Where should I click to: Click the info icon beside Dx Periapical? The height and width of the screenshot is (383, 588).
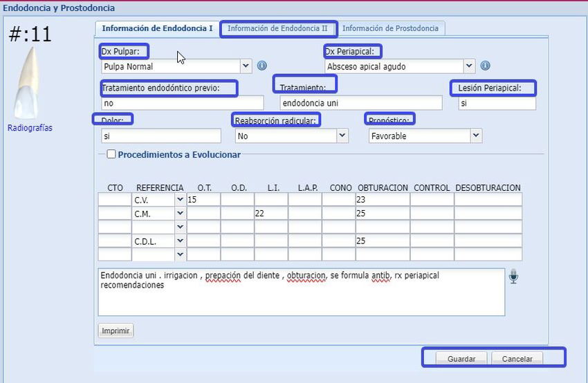point(485,66)
